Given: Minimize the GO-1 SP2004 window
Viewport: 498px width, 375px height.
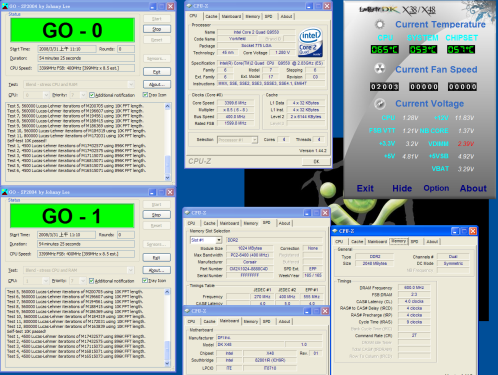Looking at the screenshot, I should [152, 192].
